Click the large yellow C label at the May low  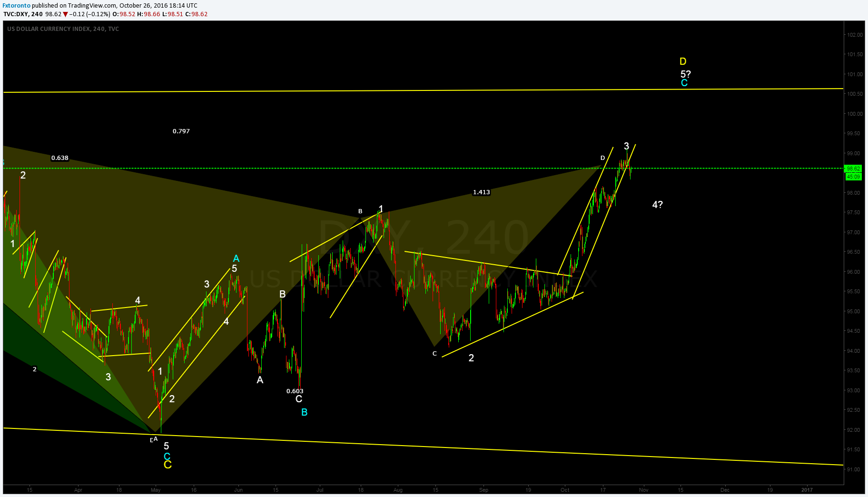[168, 465]
